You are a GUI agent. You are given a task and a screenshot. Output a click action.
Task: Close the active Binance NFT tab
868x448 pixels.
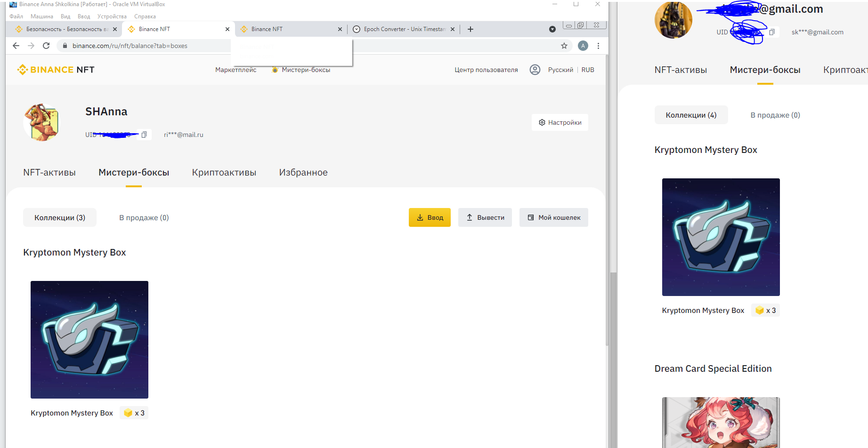click(x=227, y=29)
